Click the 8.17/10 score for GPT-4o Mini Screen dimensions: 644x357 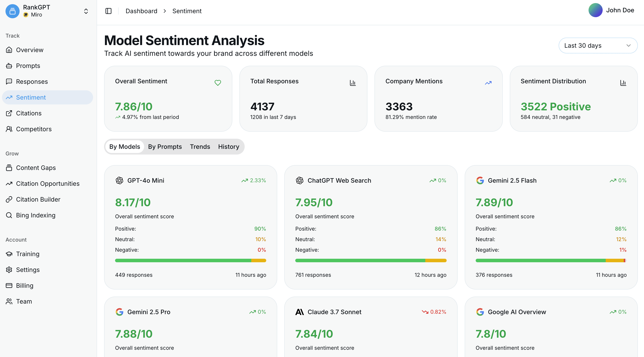[x=133, y=202]
